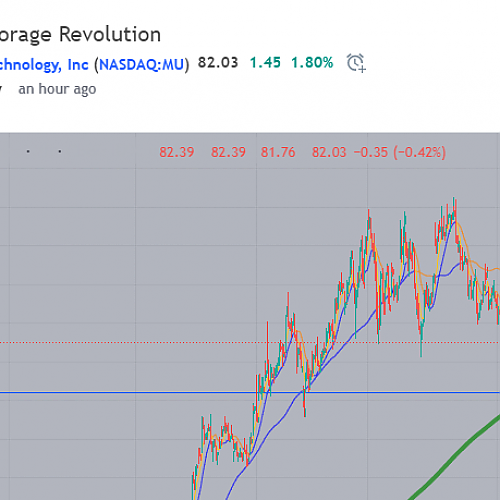
Task: Click the red 81.76 low value
Action: (x=278, y=152)
